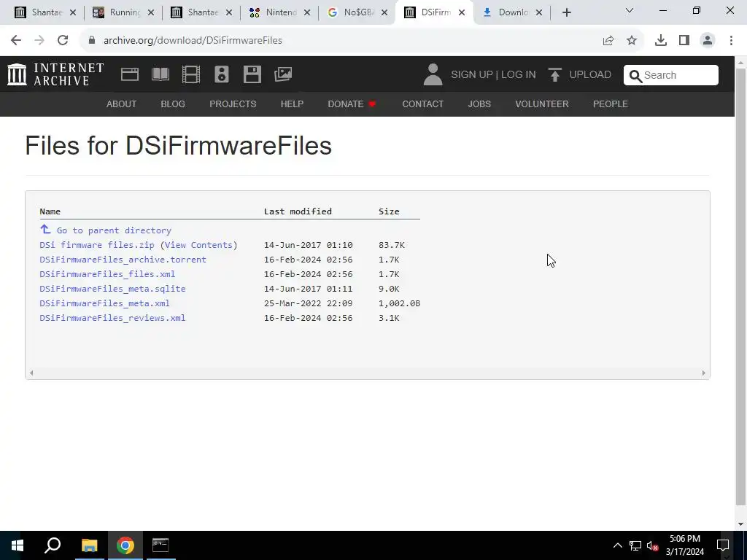The height and width of the screenshot is (560, 747).
Task: Go back with the browser back arrow
Action: pyautogui.click(x=16, y=41)
